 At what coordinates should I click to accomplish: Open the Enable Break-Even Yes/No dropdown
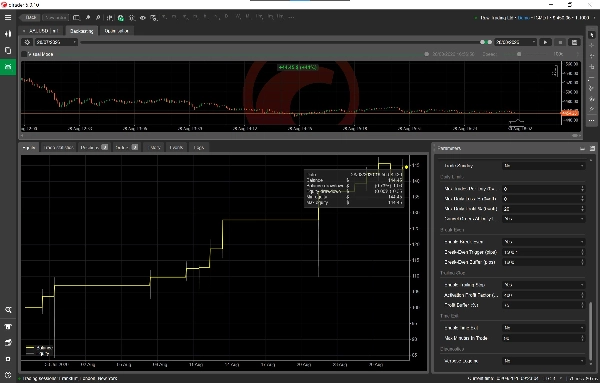(543, 242)
